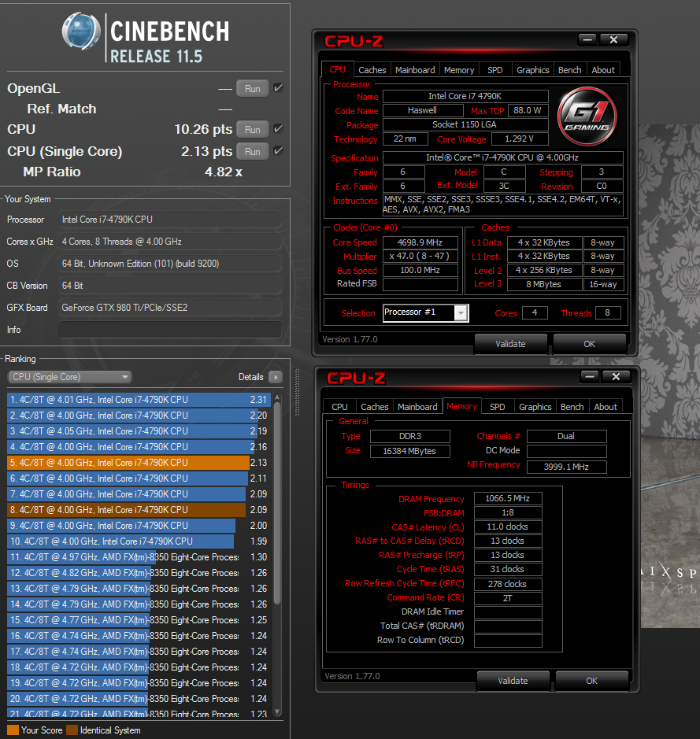This screenshot has height=739, width=700.
Task: Click Validate in upper CPU-Z window
Action: click(510, 344)
